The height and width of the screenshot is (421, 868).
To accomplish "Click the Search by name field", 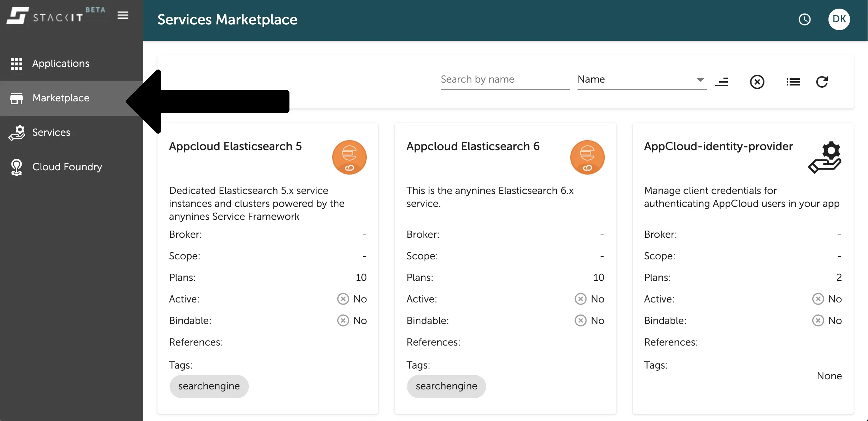I will click(505, 79).
